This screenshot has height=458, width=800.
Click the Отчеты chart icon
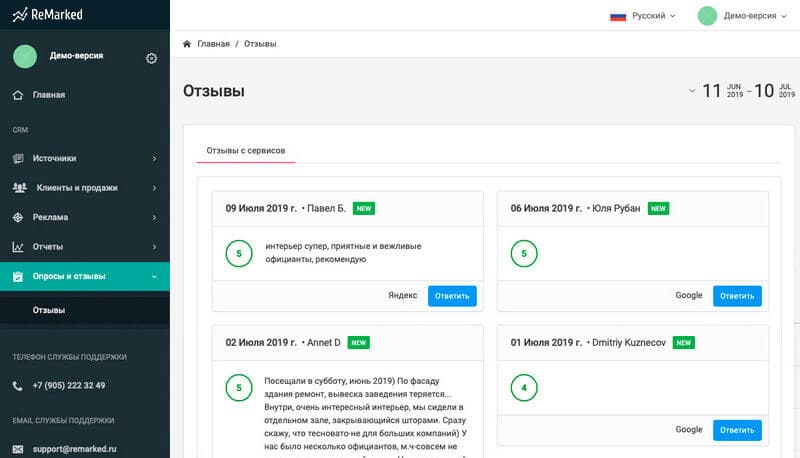coord(18,247)
